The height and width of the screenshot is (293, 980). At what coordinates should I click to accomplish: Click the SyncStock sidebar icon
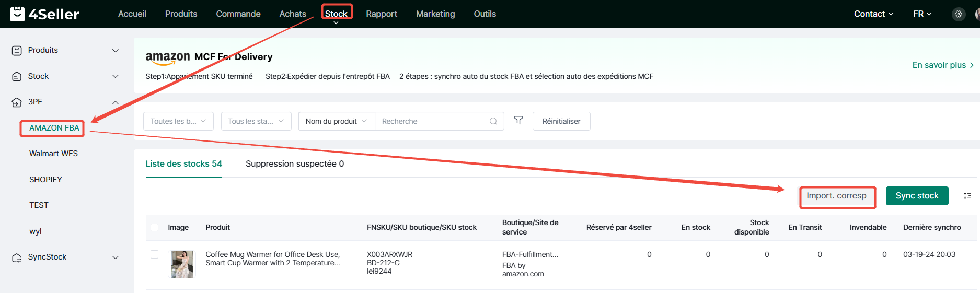[x=17, y=257]
